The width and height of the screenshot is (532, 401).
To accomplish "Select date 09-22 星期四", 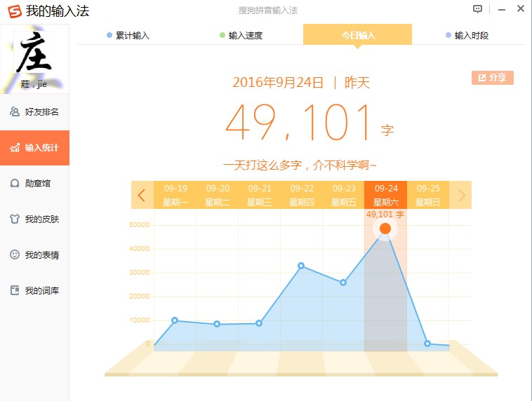I will 302,195.
